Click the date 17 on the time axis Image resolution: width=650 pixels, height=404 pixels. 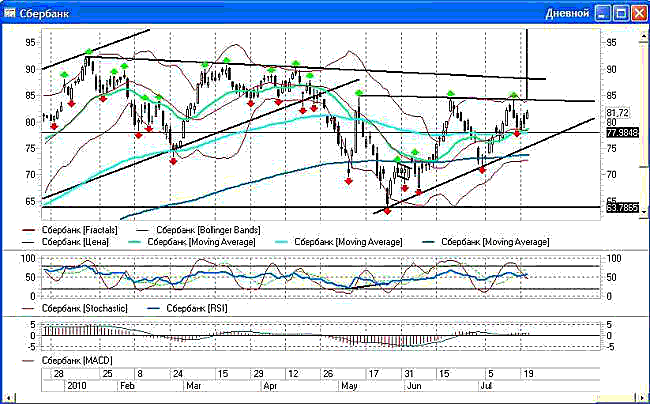[374, 374]
